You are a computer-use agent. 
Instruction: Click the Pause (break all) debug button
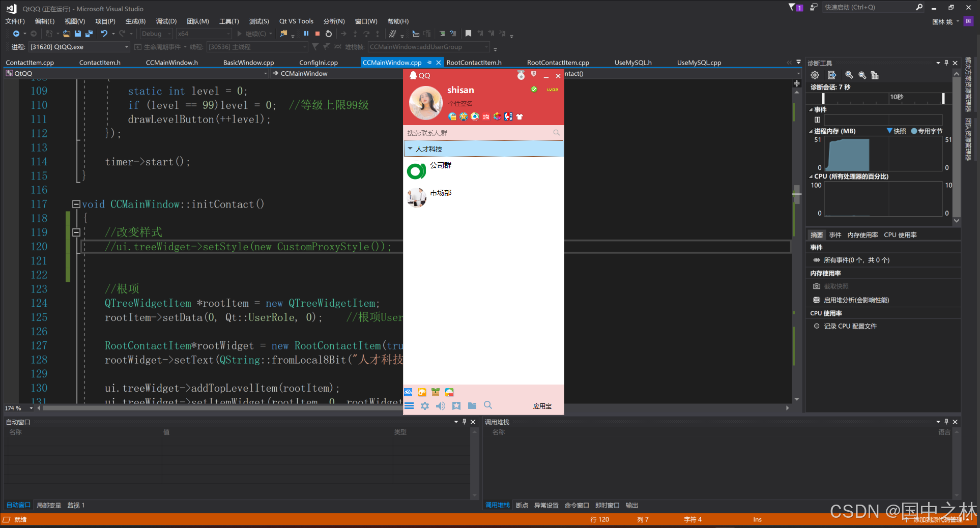[306, 34]
